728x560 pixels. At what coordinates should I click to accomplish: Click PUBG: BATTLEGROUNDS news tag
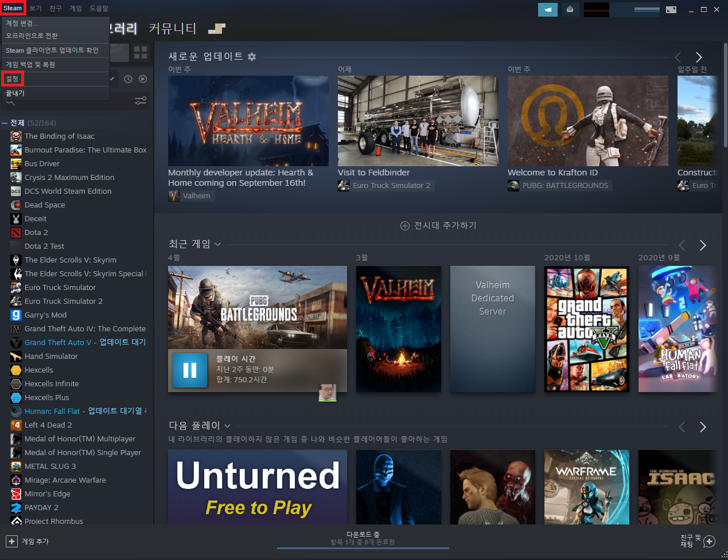tap(560, 186)
